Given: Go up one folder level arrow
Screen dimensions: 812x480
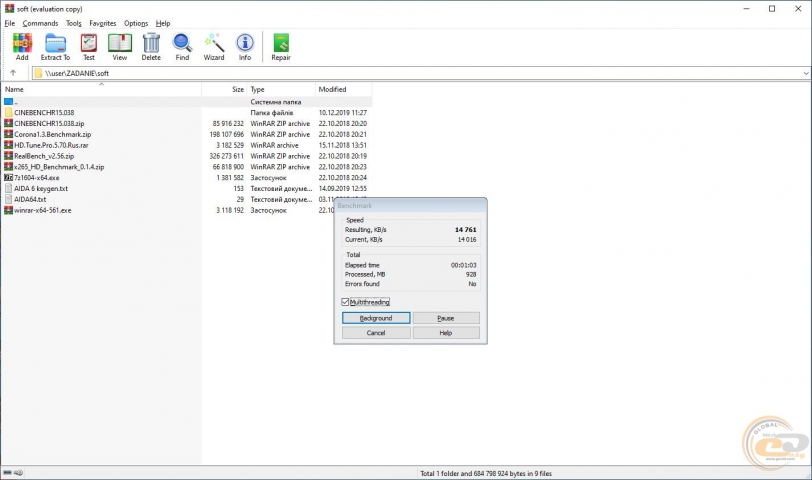Looking at the screenshot, I should (x=13, y=73).
